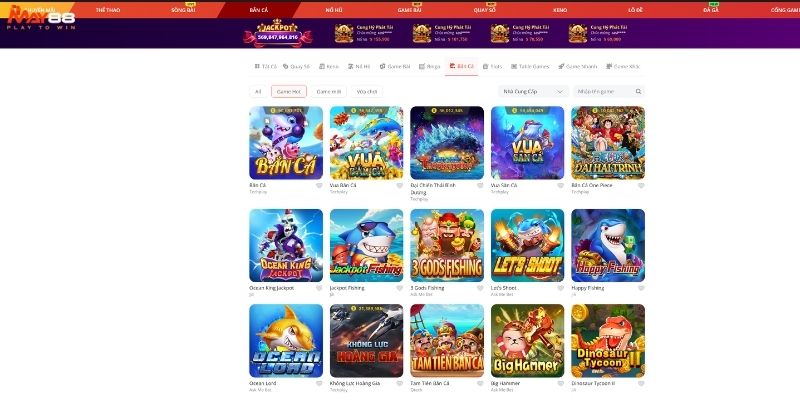Expand the Nhà Cung Cấp provider dropdown
This screenshot has width=800, height=400.
[533, 91]
